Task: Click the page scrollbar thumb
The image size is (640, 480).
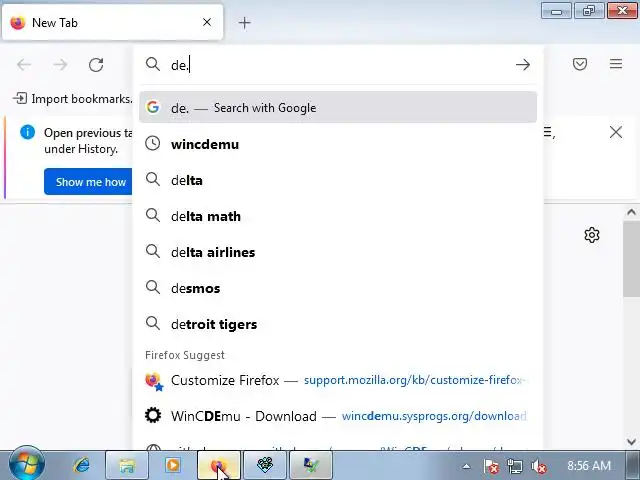Action: pos(631,260)
